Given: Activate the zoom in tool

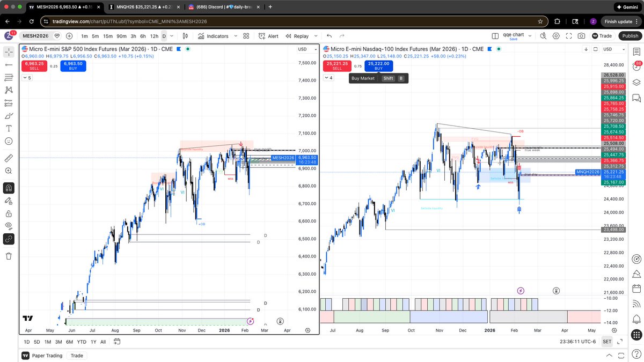Looking at the screenshot, I should point(9,171).
